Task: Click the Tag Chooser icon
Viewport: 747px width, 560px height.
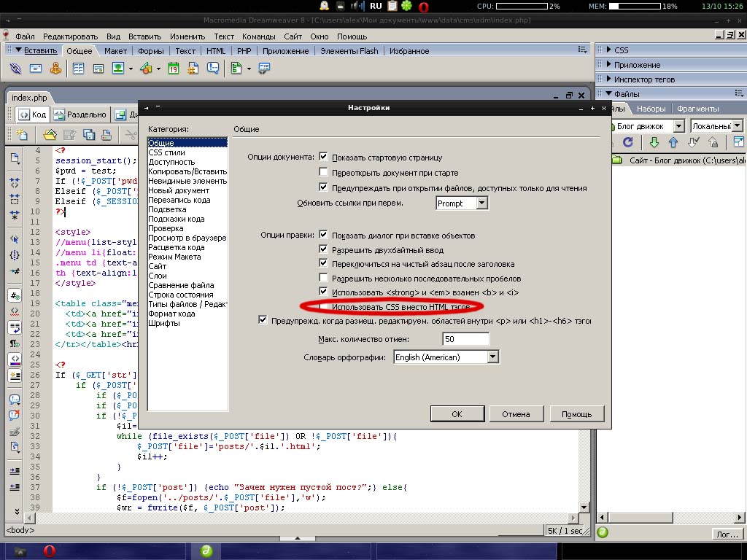Action: click(x=264, y=69)
